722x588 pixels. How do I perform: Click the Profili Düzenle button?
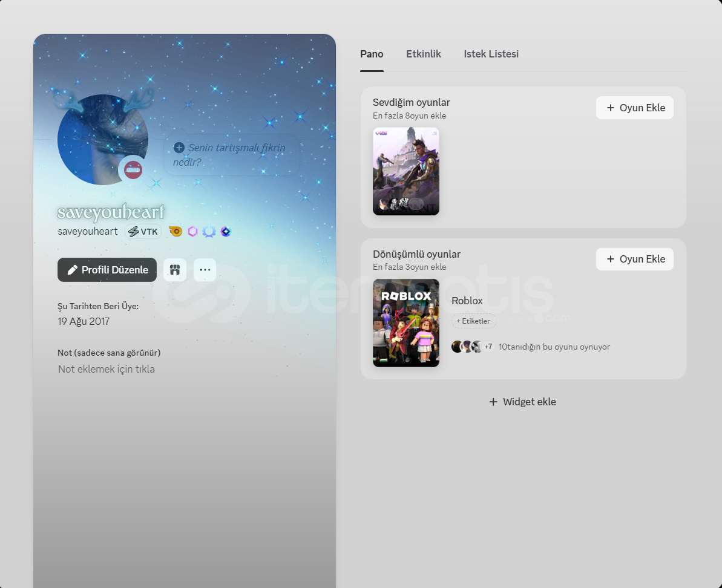coord(107,270)
